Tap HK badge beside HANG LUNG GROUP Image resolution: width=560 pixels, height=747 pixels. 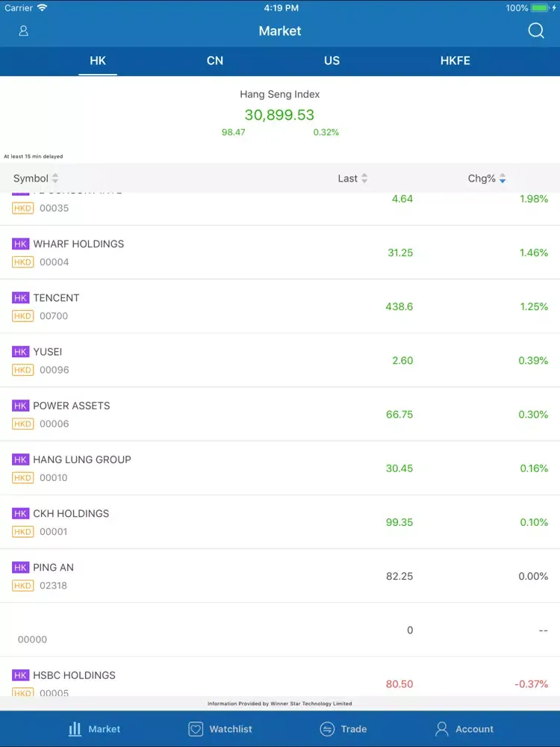20,459
